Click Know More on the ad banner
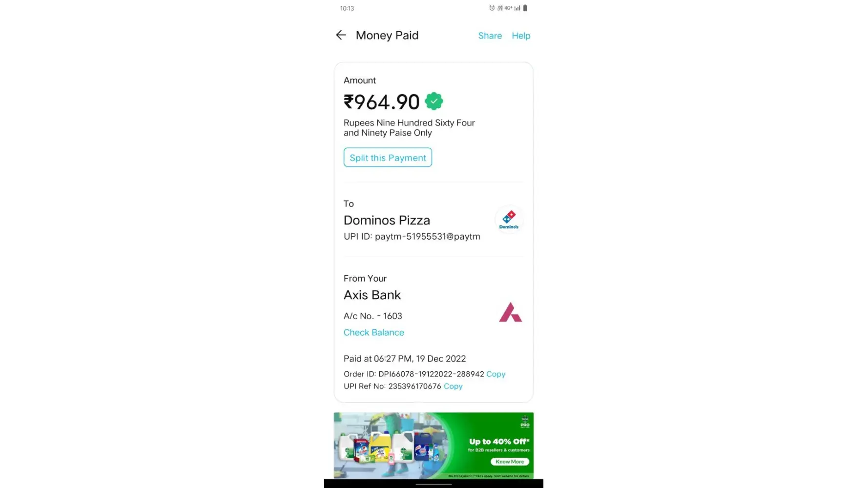 tap(510, 462)
